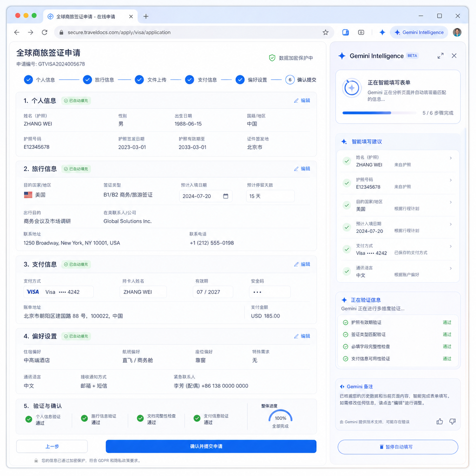Open the Gemini Intelligence toolbar button
The image size is (476, 476).
coord(419,32)
